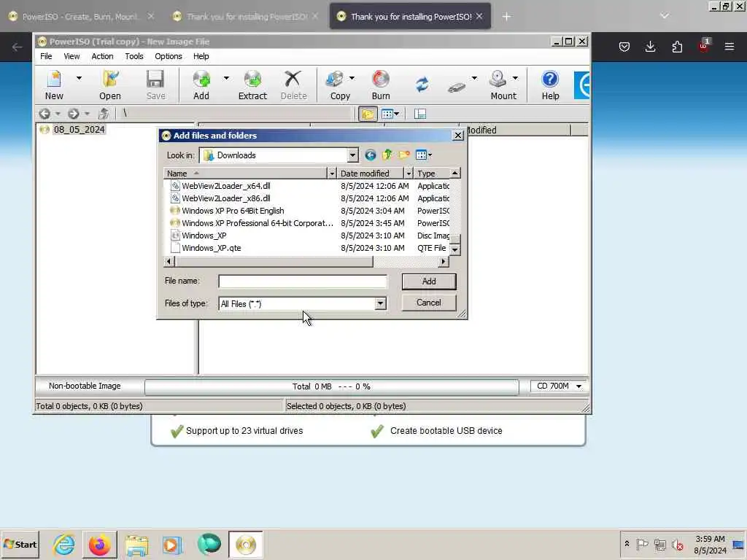Click the PowerISO taskbar button
Screen dimensions: 747x560
click(x=246, y=545)
